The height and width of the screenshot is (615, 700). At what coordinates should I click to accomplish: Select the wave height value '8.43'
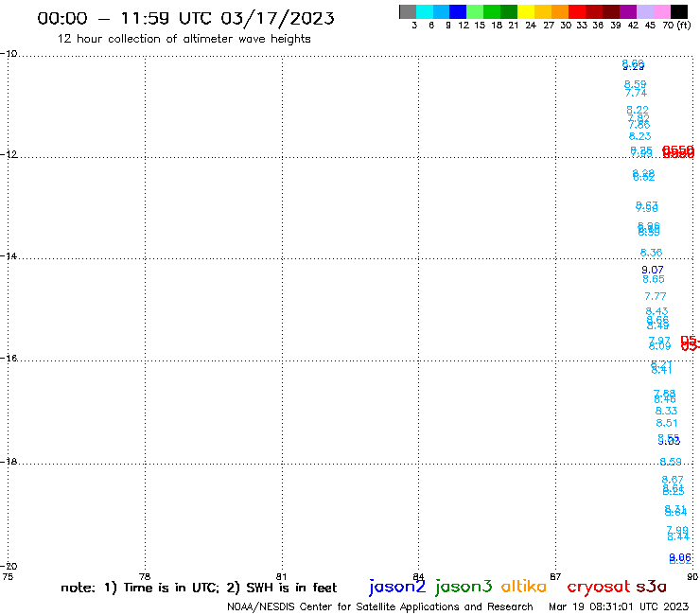pyautogui.click(x=656, y=311)
